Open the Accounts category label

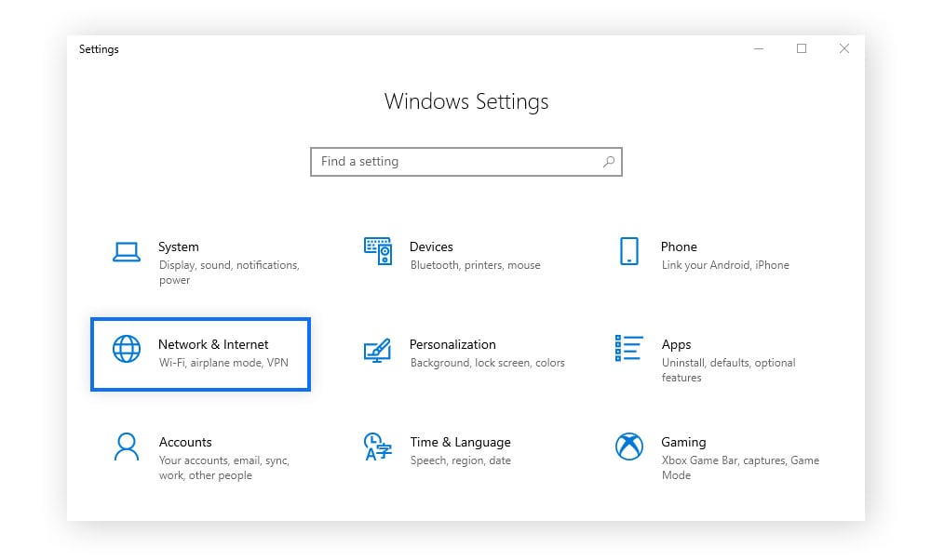tap(185, 442)
